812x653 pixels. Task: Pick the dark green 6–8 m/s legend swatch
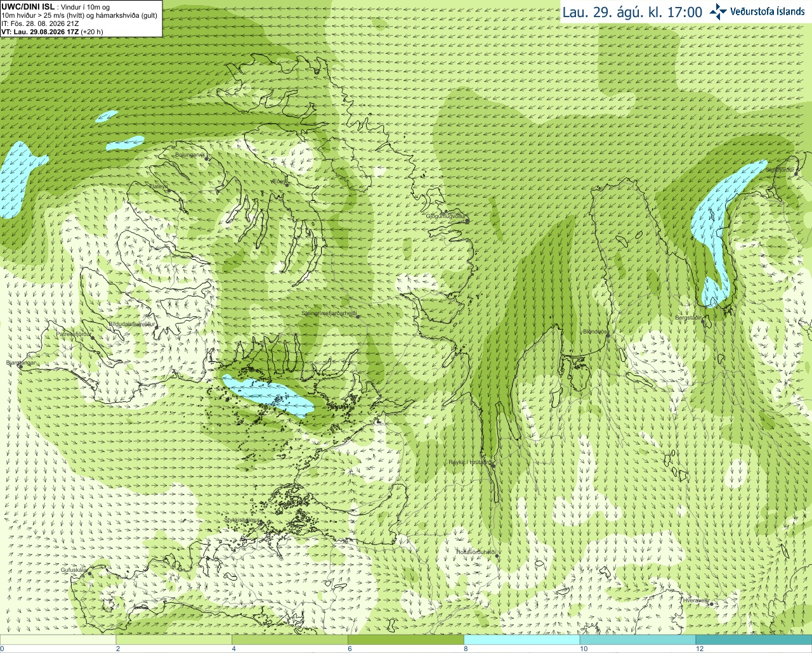(x=406, y=640)
